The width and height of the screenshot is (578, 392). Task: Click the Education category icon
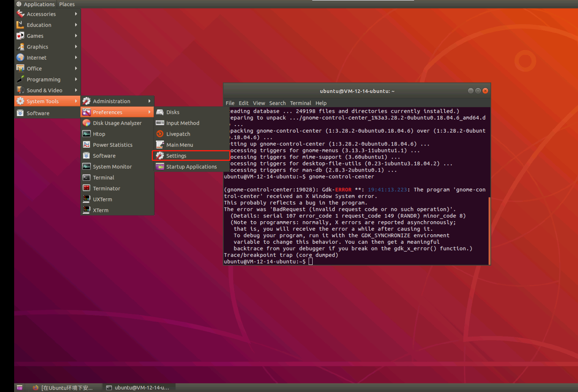point(20,25)
